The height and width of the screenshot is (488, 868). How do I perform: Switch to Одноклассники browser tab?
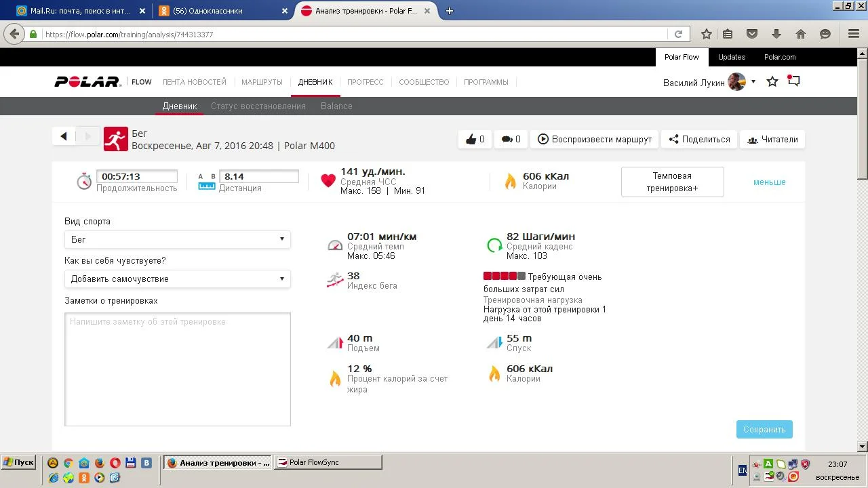coord(222,11)
